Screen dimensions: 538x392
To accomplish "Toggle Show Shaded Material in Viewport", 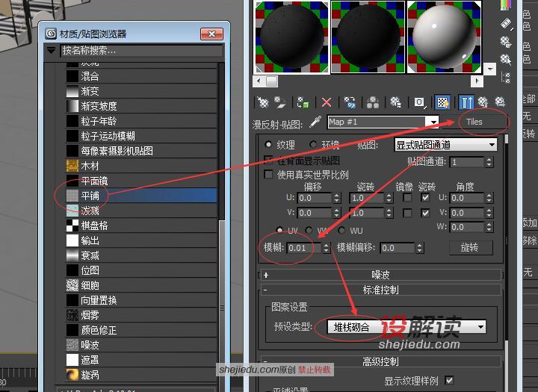I will click(x=442, y=102).
